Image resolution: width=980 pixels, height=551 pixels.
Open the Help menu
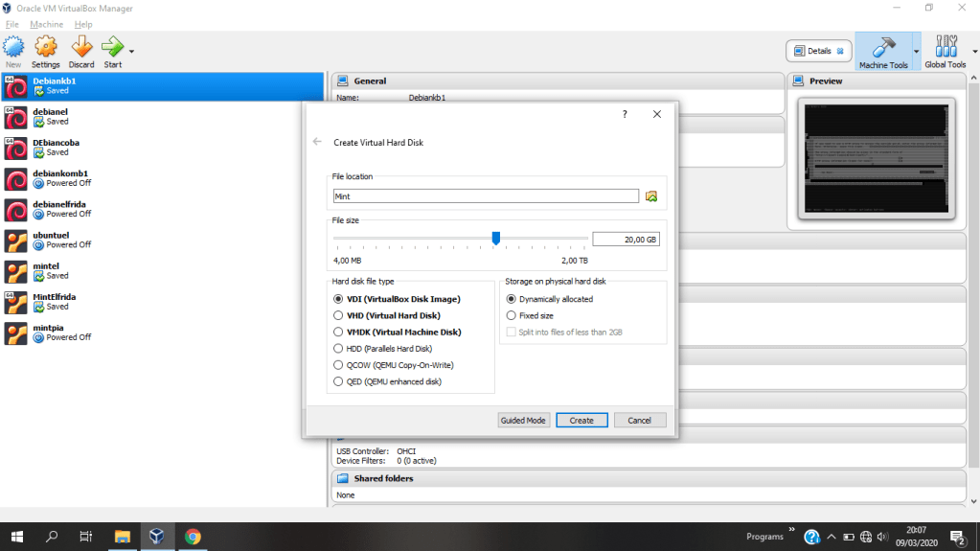pos(83,24)
